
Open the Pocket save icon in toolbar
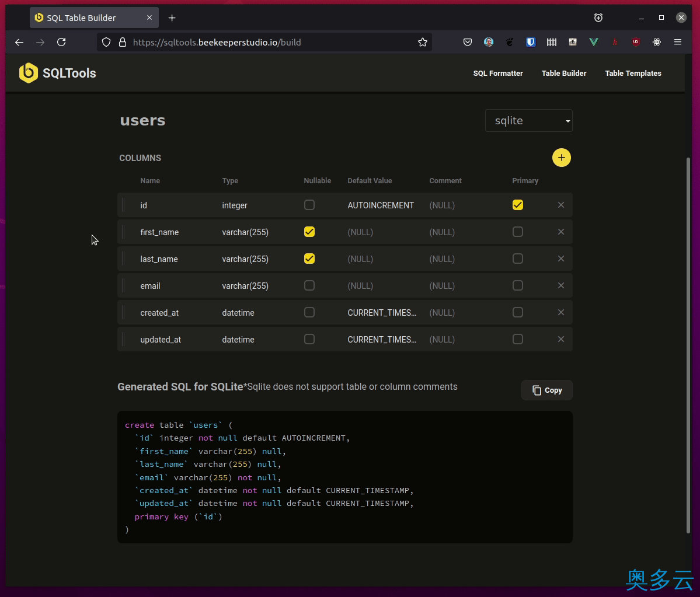(468, 42)
